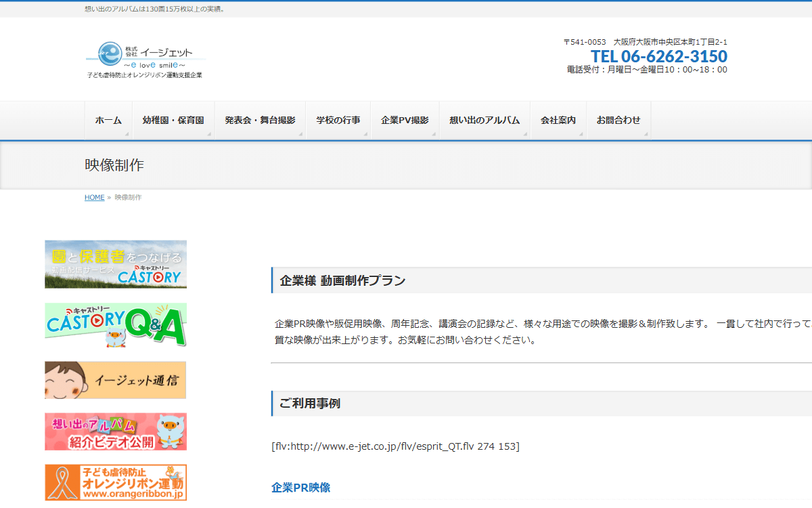Open 企業PV撮影 navigation item

[405, 121]
